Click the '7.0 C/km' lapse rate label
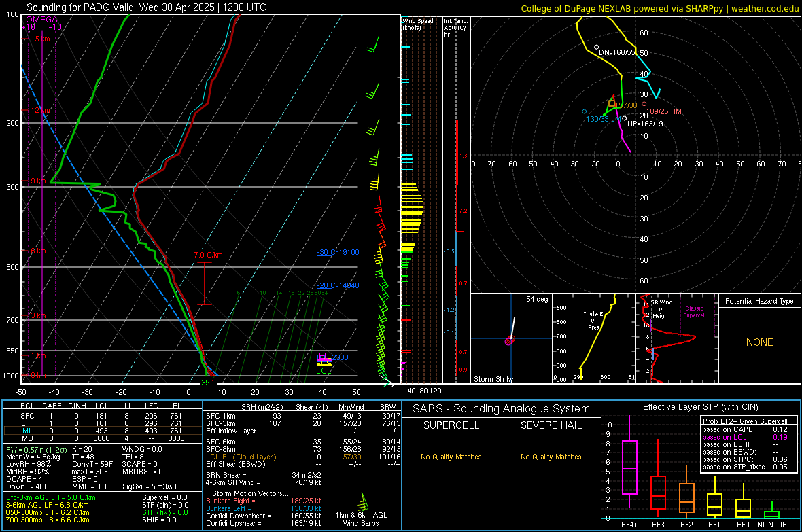The image size is (802, 532). tap(208, 255)
